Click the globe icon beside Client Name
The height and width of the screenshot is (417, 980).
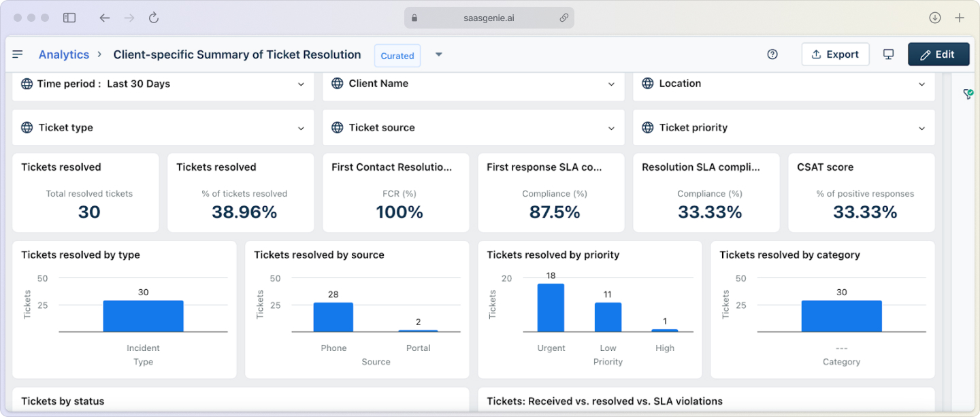[x=337, y=83]
